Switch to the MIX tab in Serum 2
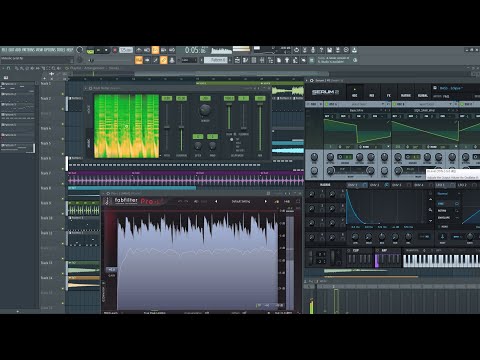 pos(372,92)
